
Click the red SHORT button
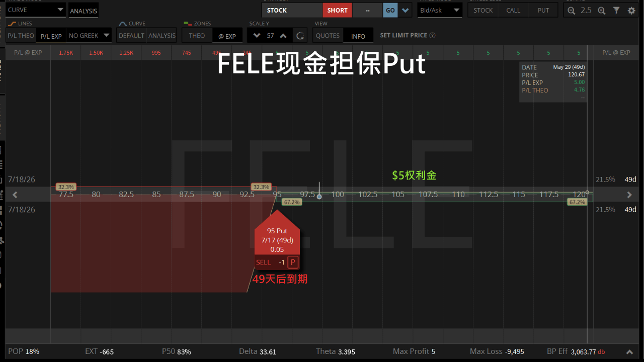337,10
